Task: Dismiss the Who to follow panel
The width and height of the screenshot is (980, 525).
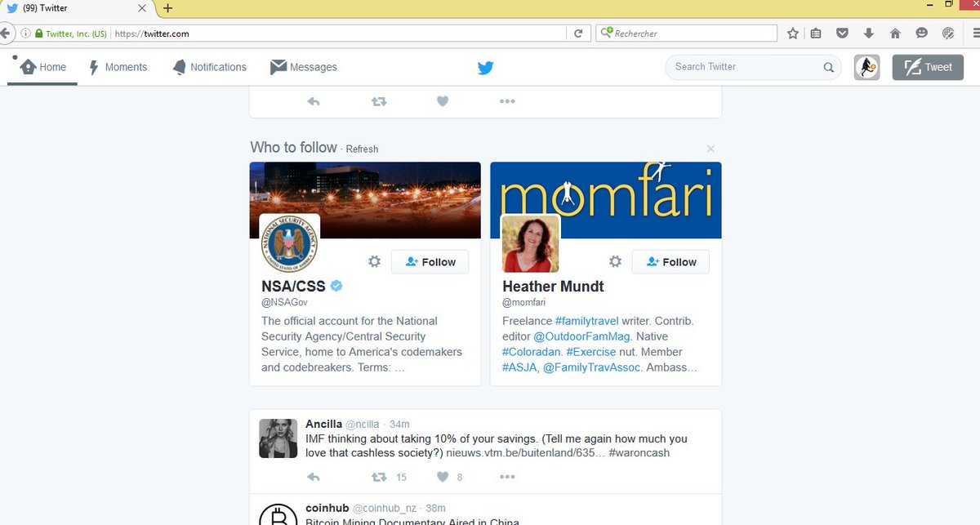Action: 710,149
